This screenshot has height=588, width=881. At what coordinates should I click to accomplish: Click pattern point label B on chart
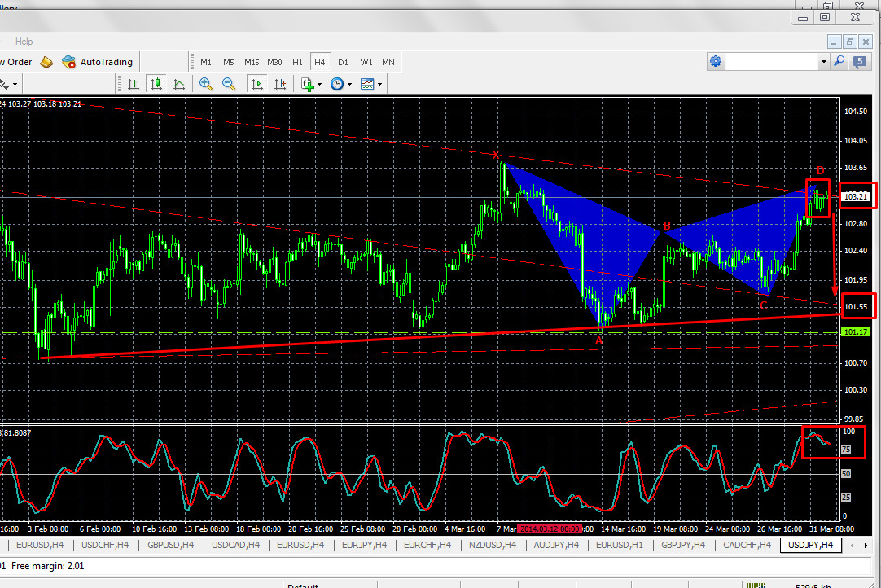click(x=667, y=226)
